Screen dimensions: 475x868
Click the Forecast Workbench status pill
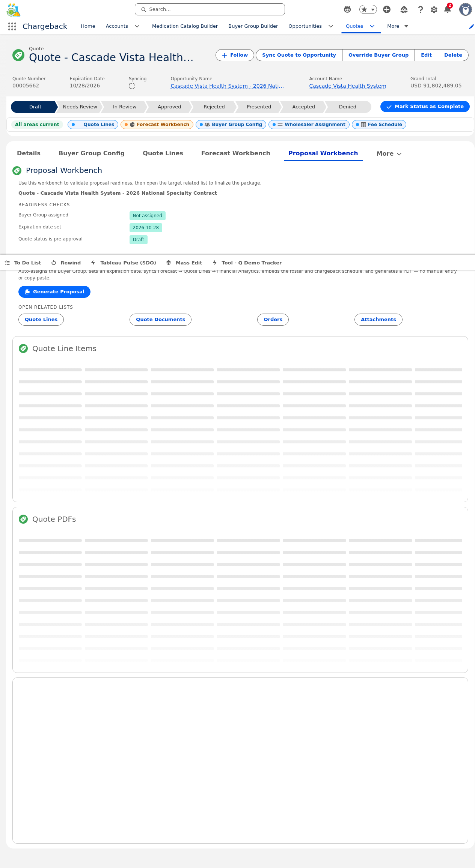point(157,125)
